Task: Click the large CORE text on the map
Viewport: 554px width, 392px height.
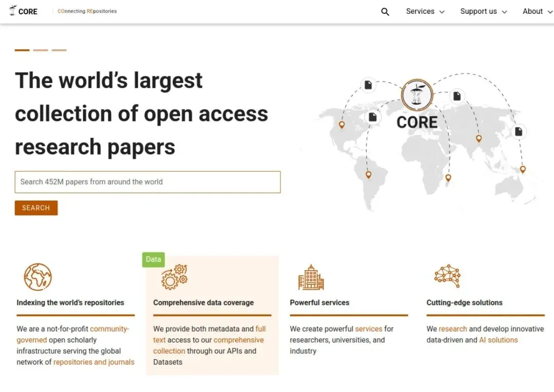Action: point(417,122)
